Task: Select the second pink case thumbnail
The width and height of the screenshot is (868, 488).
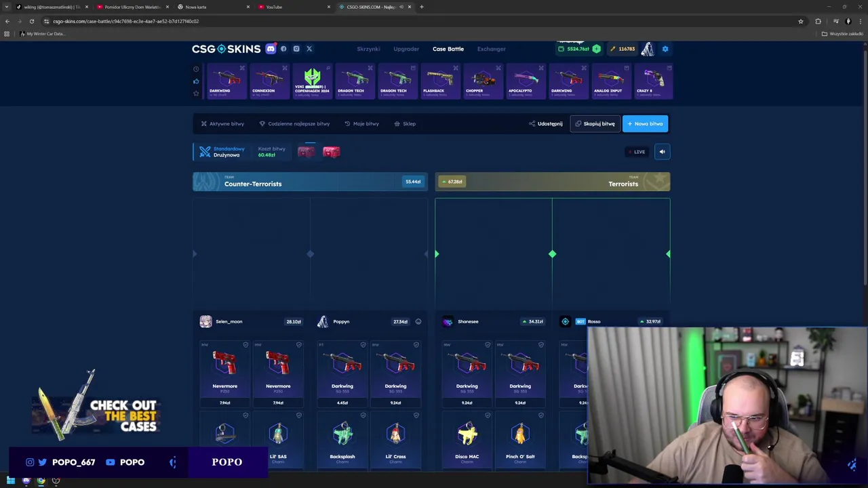Action: [332, 152]
